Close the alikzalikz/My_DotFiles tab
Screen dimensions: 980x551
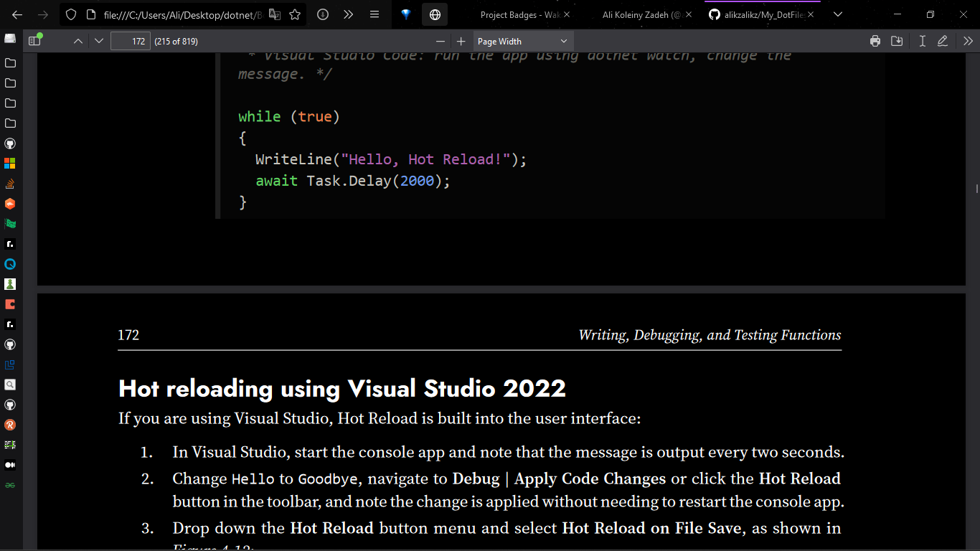pyautogui.click(x=811, y=14)
